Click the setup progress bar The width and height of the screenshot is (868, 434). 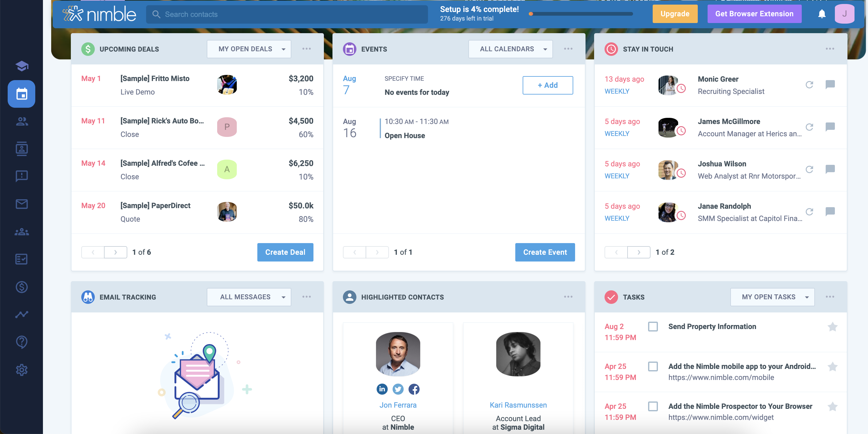click(581, 14)
